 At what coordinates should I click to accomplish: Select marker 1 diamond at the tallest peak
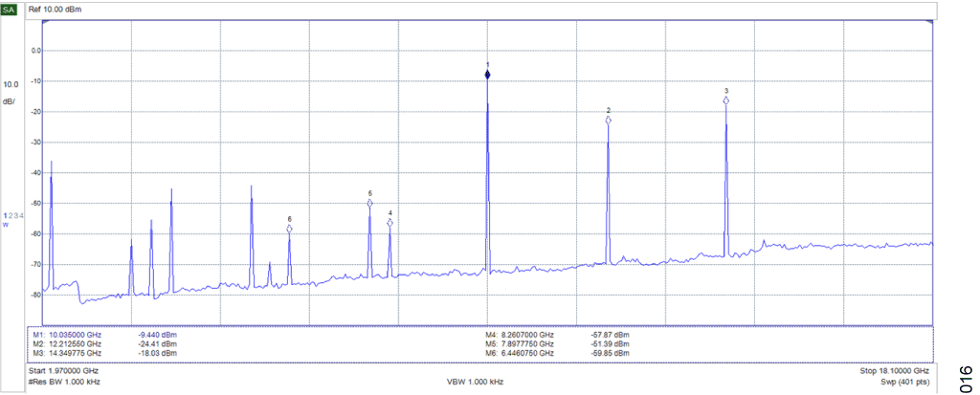pyautogui.click(x=487, y=74)
